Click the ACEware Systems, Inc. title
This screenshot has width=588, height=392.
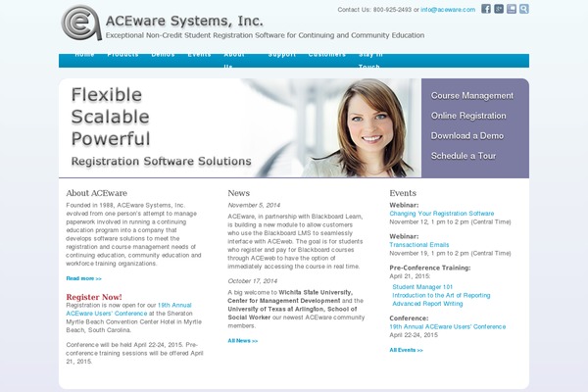(x=184, y=21)
